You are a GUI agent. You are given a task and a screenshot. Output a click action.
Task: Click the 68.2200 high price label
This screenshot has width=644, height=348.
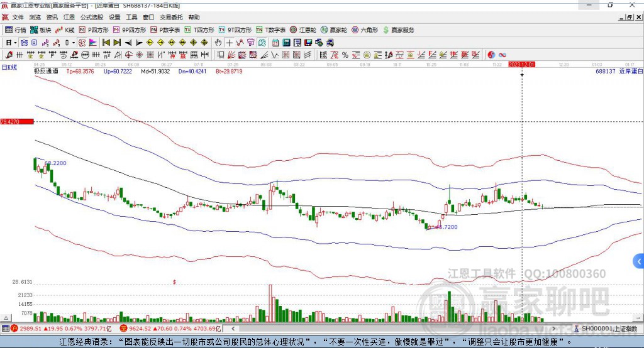55,163
